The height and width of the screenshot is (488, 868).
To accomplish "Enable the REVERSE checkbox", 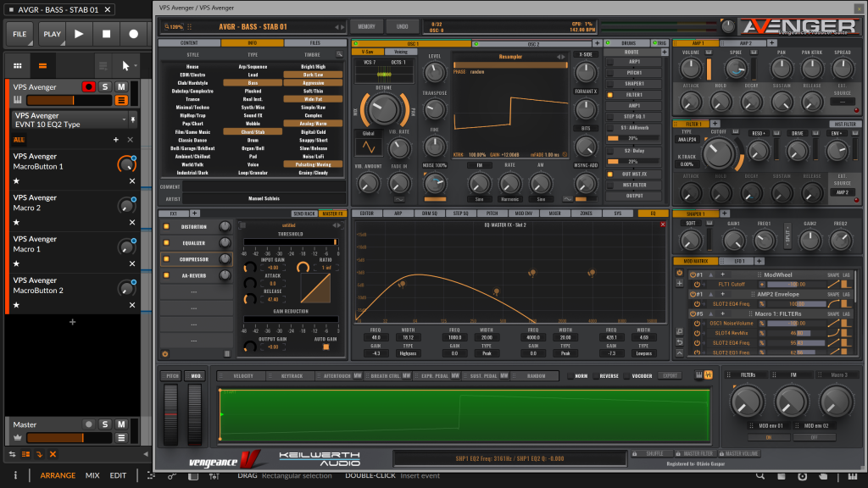I will point(596,375).
